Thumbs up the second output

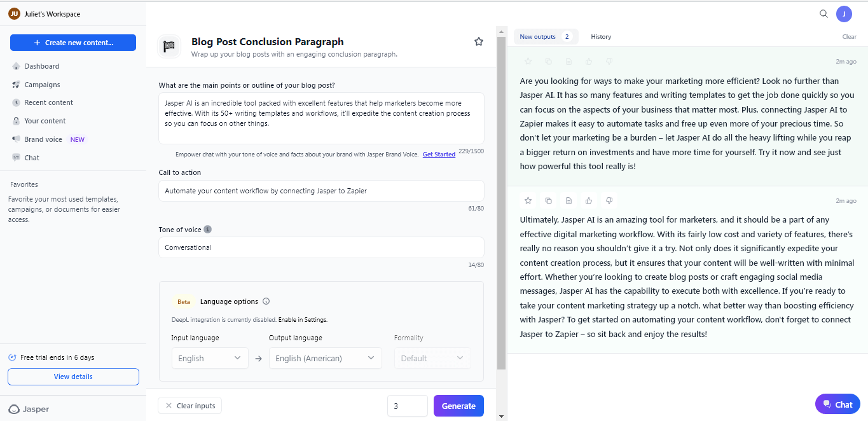click(x=589, y=201)
